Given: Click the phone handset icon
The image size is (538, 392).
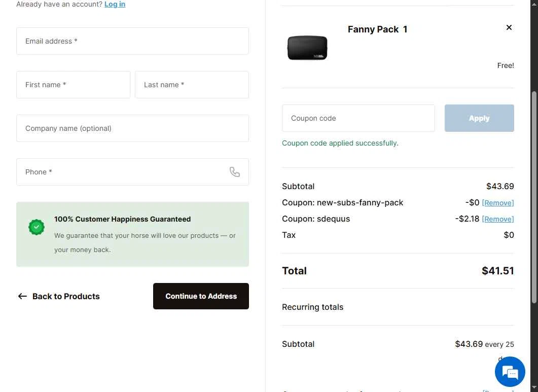Looking at the screenshot, I should click(x=235, y=172).
